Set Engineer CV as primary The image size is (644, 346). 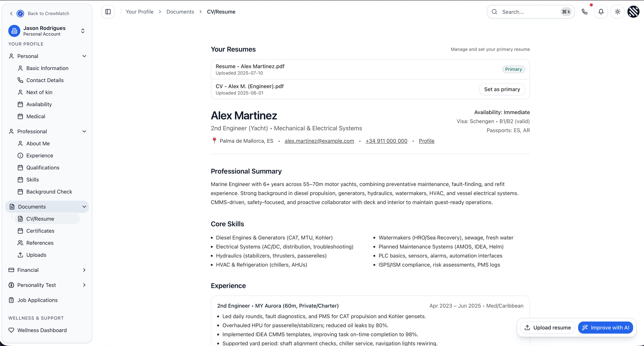pyautogui.click(x=502, y=89)
